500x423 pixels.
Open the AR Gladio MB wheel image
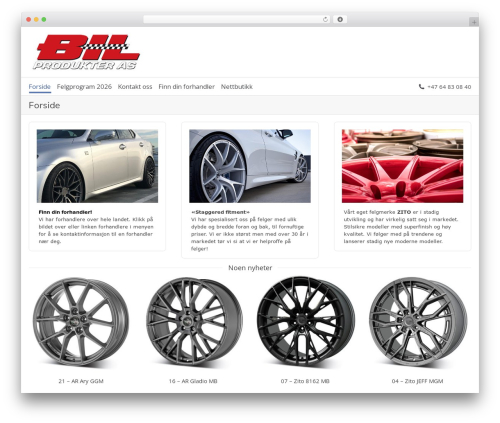pos(193,322)
